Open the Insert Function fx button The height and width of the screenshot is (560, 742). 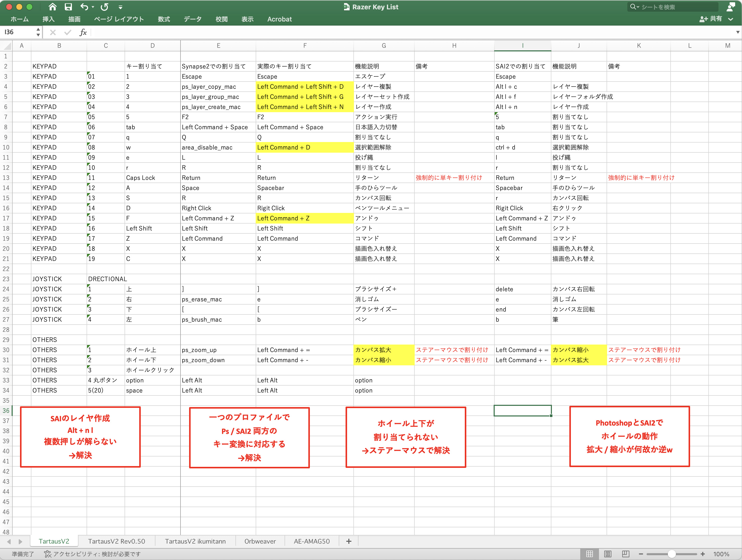coord(83,32)
